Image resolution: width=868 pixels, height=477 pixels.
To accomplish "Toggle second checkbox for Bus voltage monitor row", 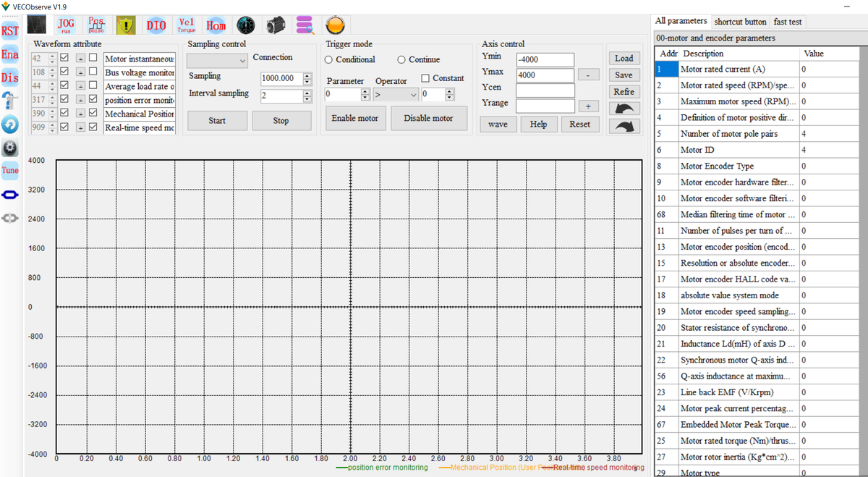I will [93, 72].
